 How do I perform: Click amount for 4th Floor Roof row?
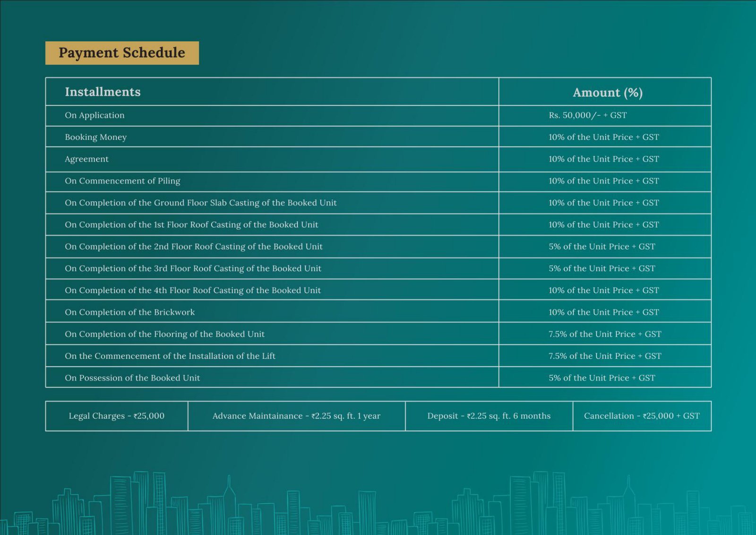[604, 291]
